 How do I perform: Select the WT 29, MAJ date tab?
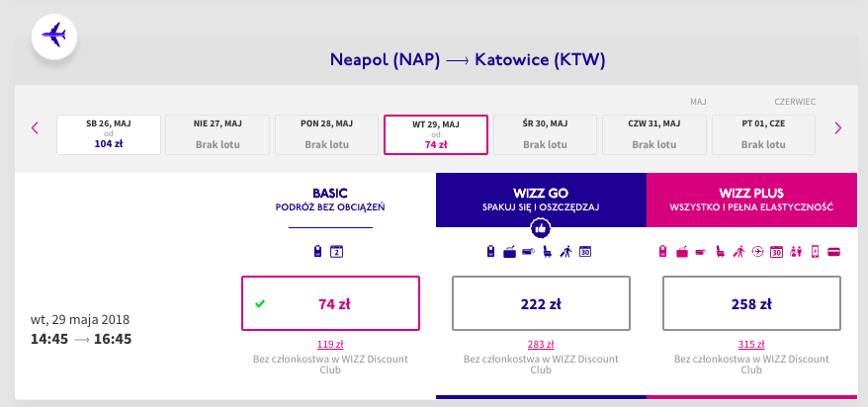coord(435,134)
